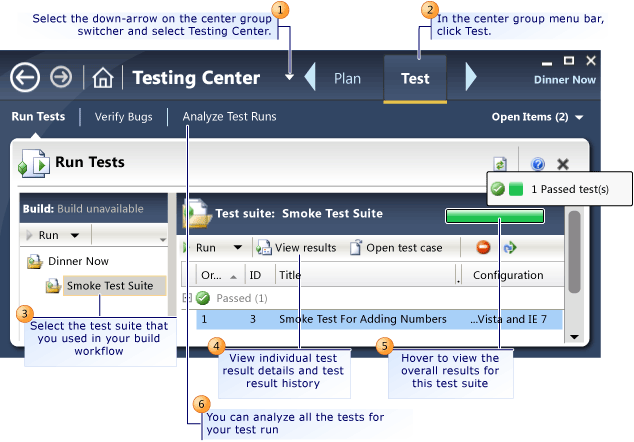Image resolution: width=634 pixels, height=442 pixels.
Task: Click the vertical scrollbar thumb
Action: point(574,251)
